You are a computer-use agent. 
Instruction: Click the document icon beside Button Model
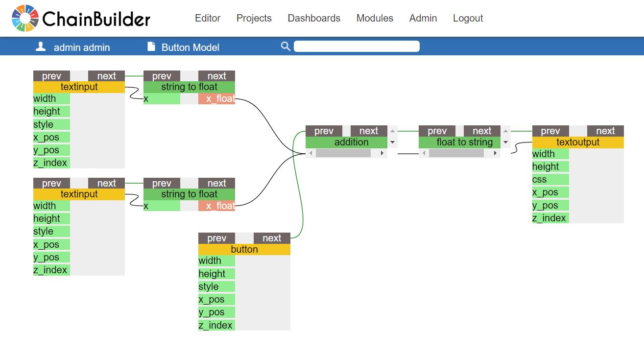click(x=151, y=47)
